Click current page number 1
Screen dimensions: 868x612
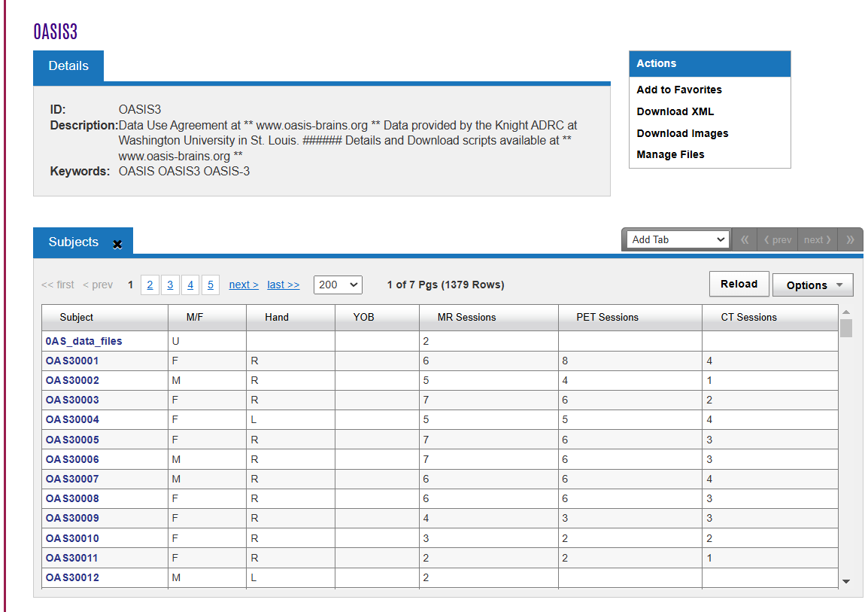[x=131, y=285]
